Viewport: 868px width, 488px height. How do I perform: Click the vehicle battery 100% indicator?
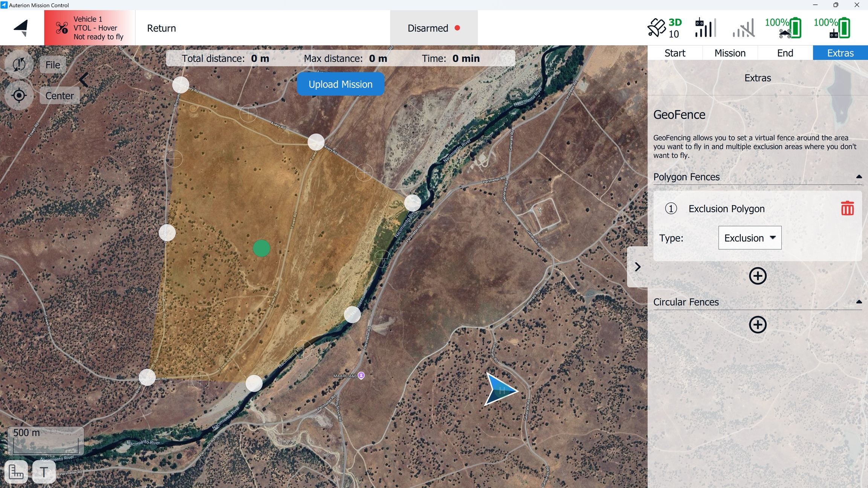point(783,28)
